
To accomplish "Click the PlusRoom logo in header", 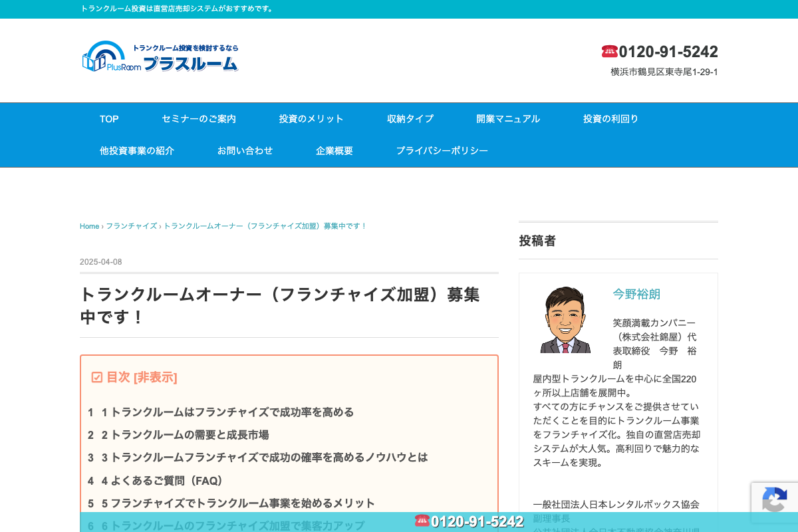I will [x=160, y=57].
